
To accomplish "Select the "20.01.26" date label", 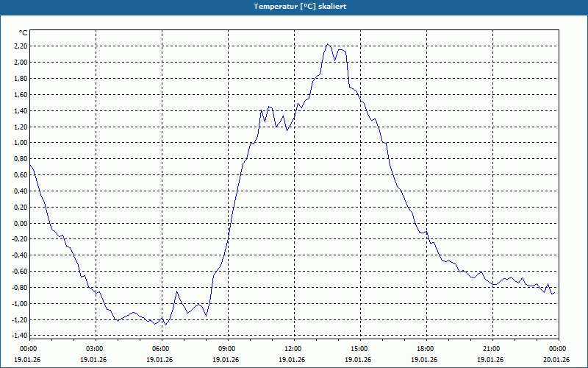I will (x=556, y=360).
